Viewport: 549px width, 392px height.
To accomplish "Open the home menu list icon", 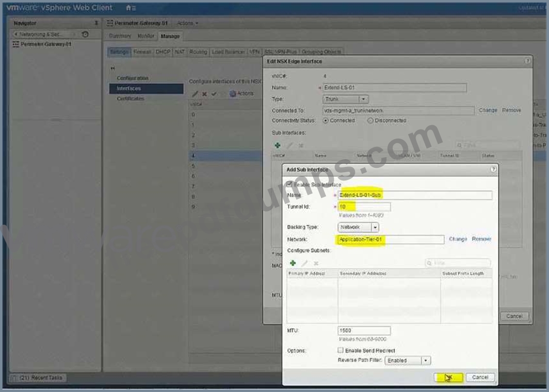I will coord(134,8).
